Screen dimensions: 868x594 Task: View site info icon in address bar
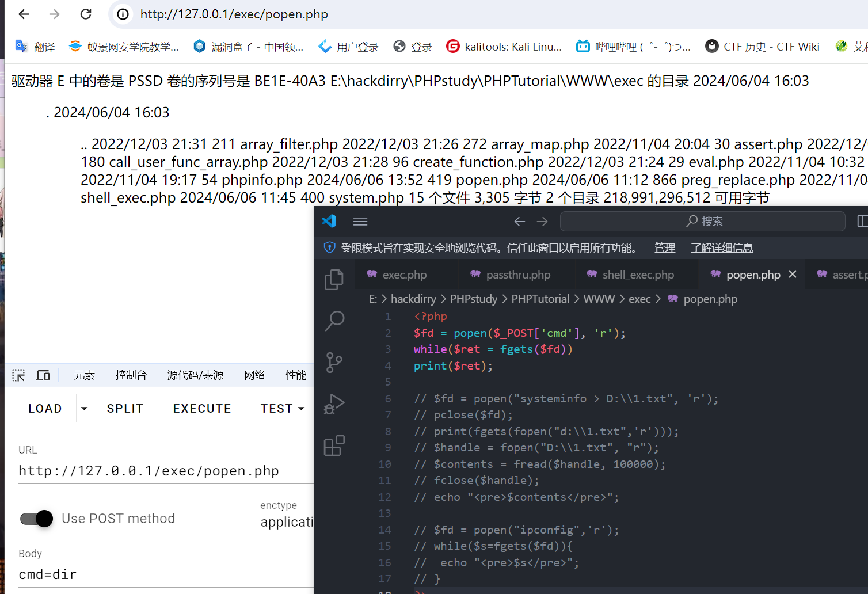(123, 14)
